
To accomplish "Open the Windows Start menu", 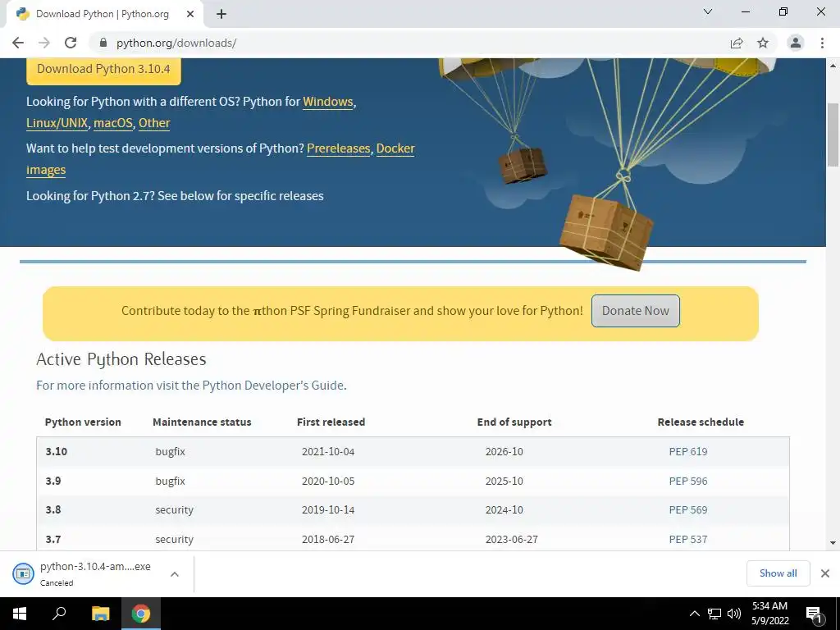I will pyautogui.click(x=20, y=614).
